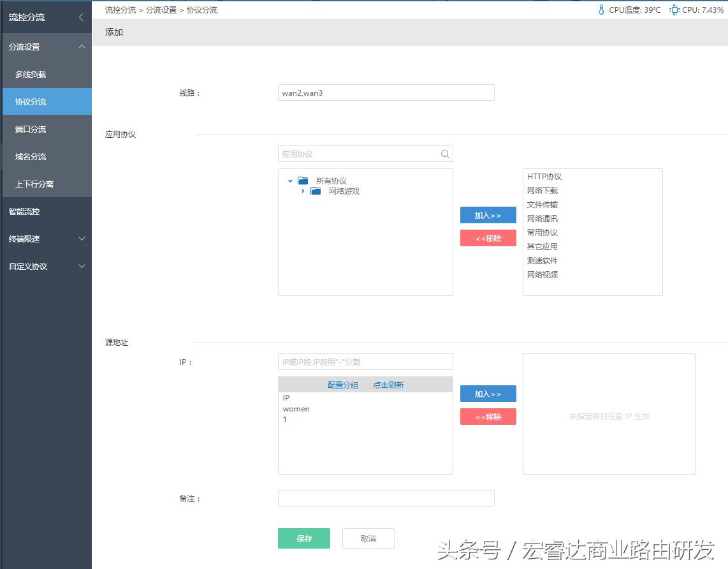This screenshot has height=569, width=728.
Task: Click the search magnifier in protocol search box
Action: coord(445,154)
